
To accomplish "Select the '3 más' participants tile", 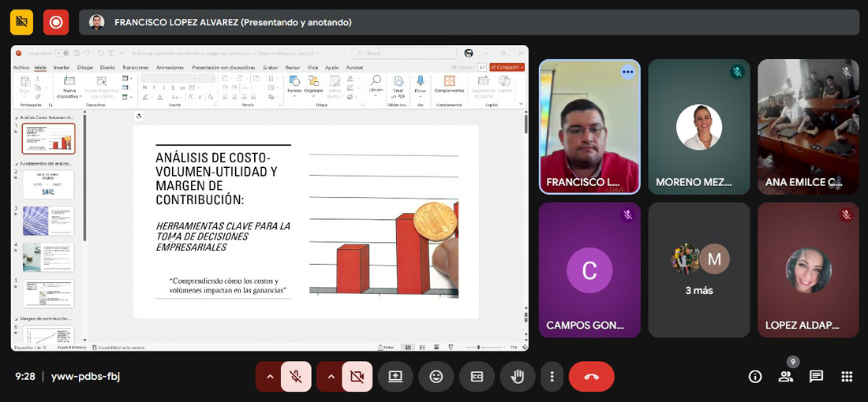I will click(x=699, y=270).
